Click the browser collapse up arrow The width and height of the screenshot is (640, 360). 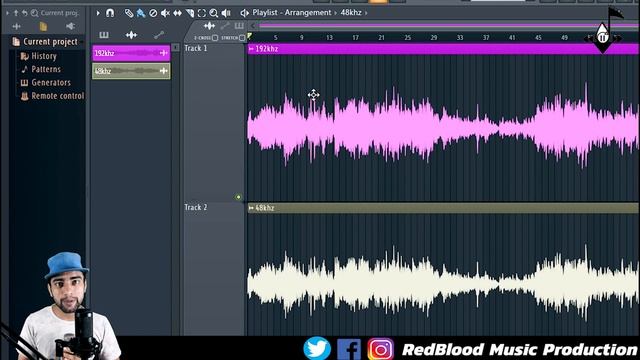(16, 13)
